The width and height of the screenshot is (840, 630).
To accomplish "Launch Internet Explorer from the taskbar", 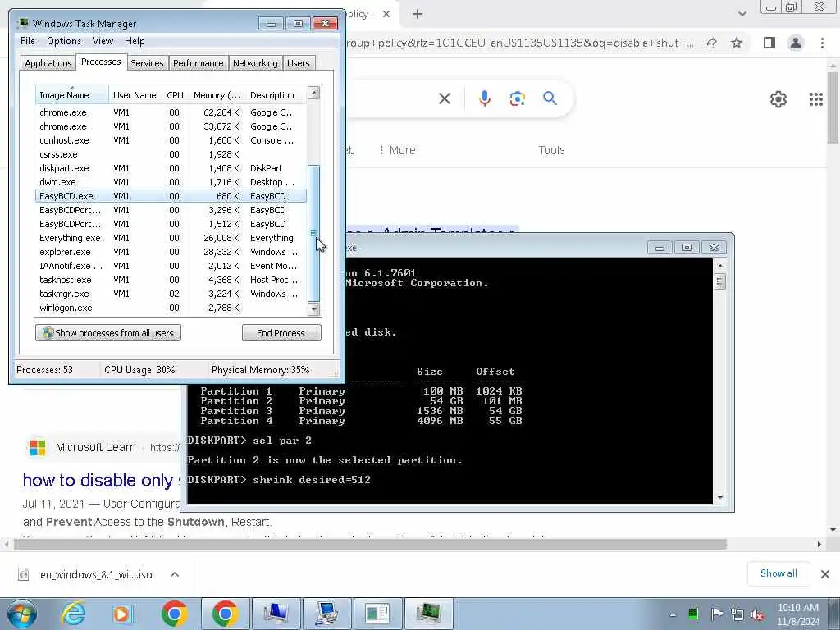I will [x=73, y=614].
